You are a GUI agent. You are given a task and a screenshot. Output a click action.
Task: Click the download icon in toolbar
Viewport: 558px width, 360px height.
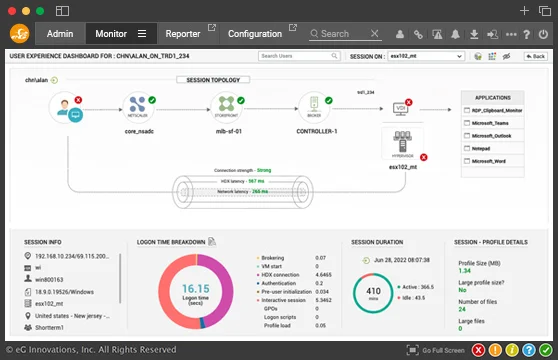pos(474,34)
